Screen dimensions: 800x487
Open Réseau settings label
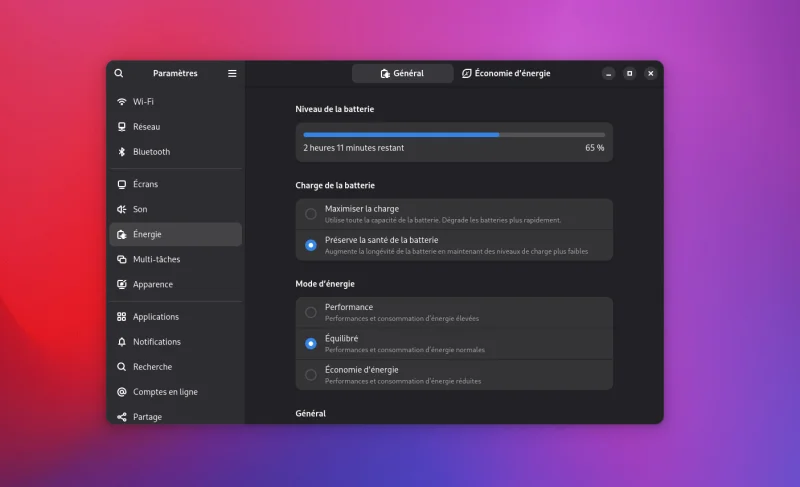[146, 126]
